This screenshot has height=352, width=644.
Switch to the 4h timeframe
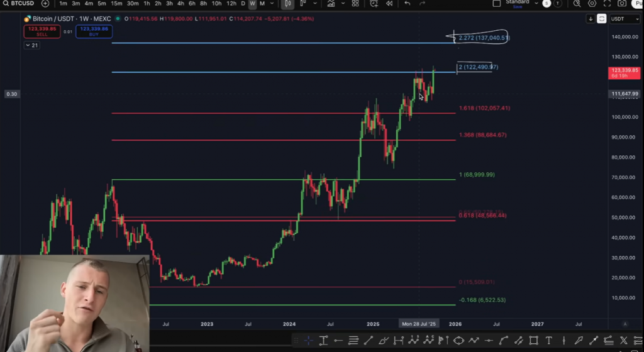180,4
